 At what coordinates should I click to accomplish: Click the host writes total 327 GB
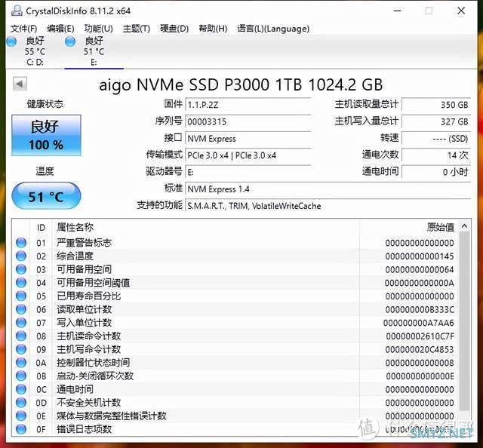pos(436,121)
